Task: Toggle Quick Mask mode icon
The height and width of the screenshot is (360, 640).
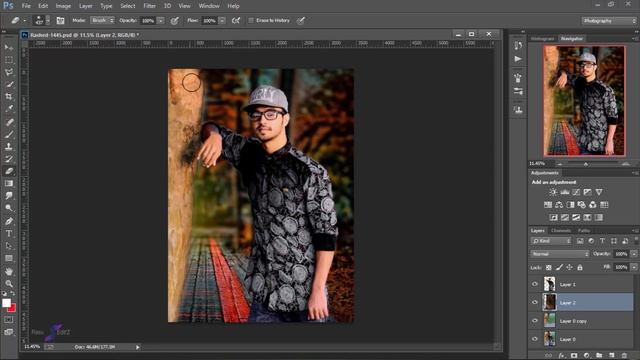Action: (x=8, y=320)
